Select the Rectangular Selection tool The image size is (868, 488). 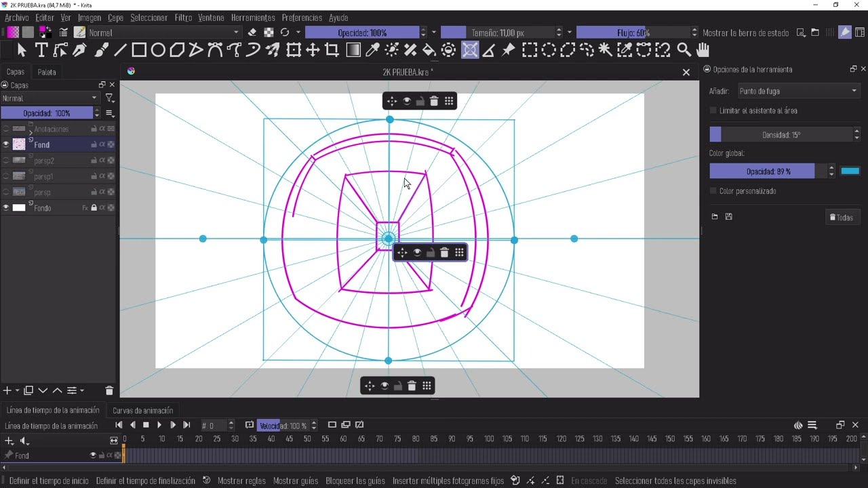click(x=530, y=49)
